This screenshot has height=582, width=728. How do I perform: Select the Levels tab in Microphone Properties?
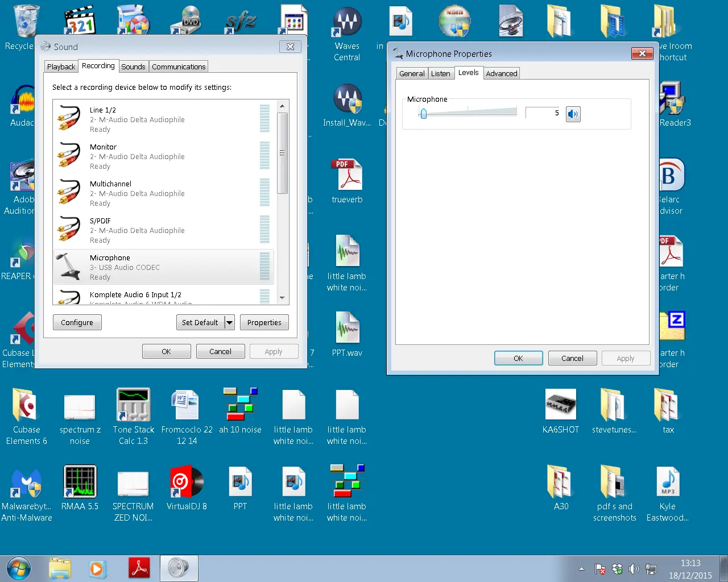tap(468, 73)
